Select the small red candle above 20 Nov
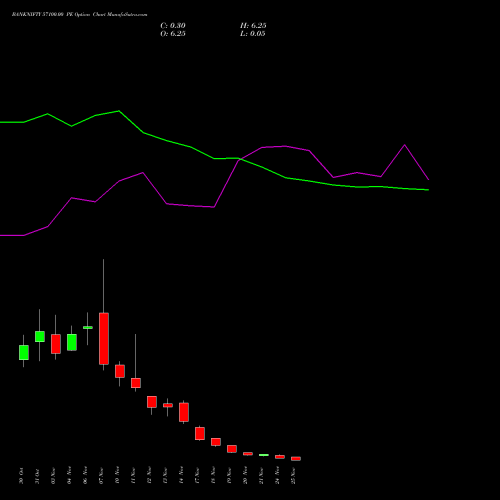Screen dimensions: 500x500 point(248,454)
